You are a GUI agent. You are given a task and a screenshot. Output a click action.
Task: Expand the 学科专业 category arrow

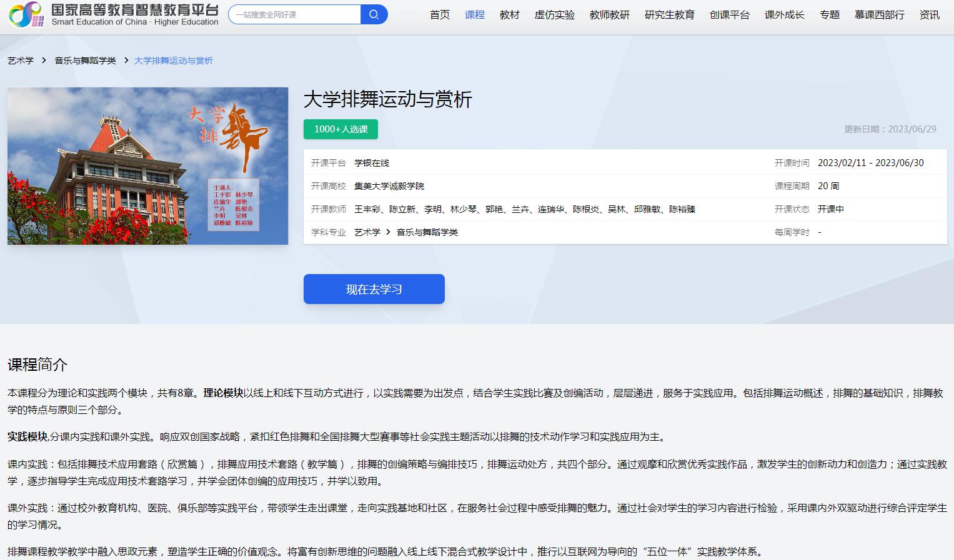387,232
